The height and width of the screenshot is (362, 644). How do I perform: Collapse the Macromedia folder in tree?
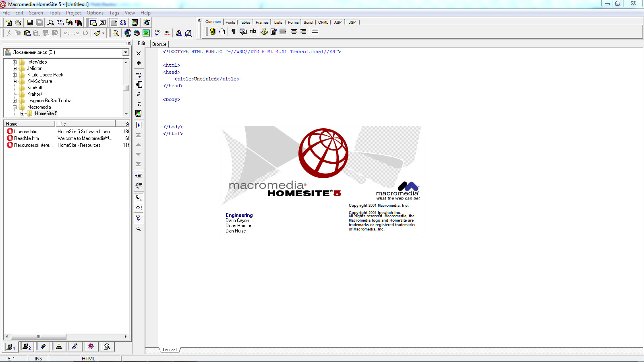15,107
